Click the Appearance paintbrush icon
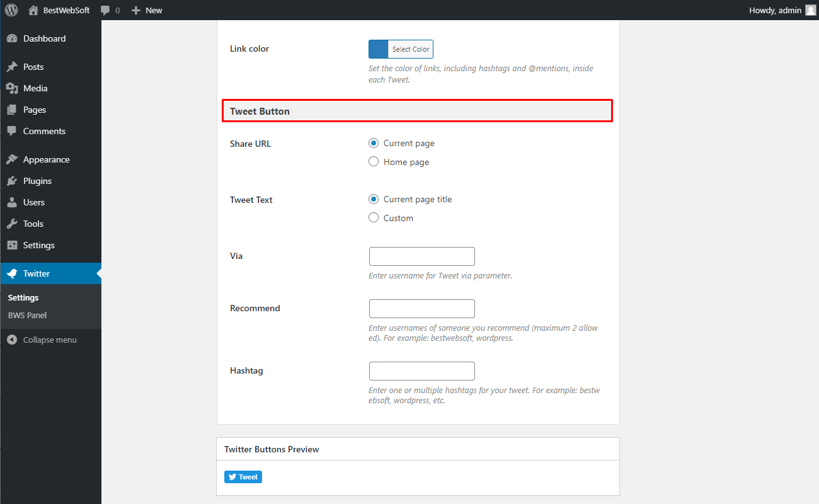The image size is (819, 504). pyautogui.click(x=12, y=159)
